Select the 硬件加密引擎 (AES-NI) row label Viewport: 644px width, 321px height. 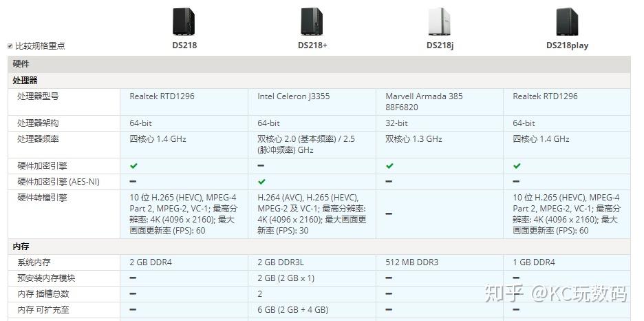click(x=58, y=182)
